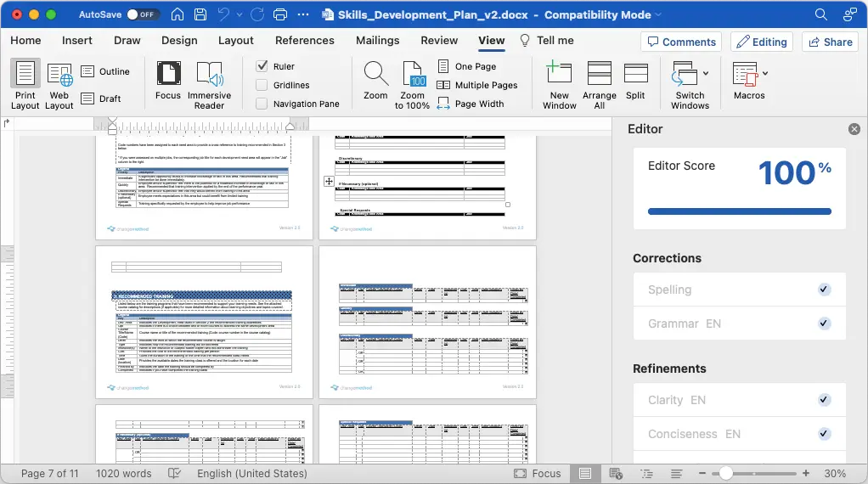Open the Editing mode dropdown
Screen dimensions: 868x484
(762, 42)
